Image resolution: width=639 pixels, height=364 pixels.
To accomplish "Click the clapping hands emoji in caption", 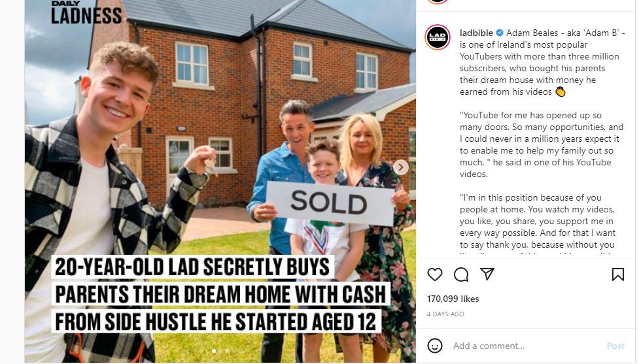I will click(561, 91).
